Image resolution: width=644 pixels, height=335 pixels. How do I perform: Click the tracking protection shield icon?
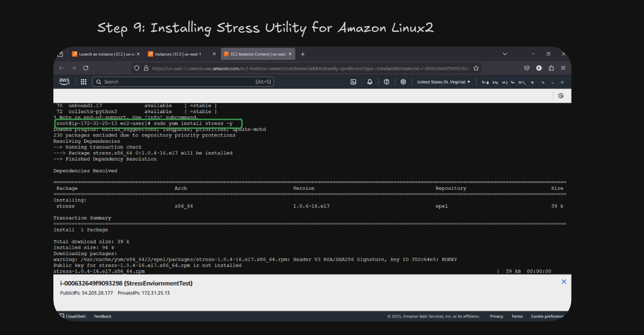tap(137, 68)
